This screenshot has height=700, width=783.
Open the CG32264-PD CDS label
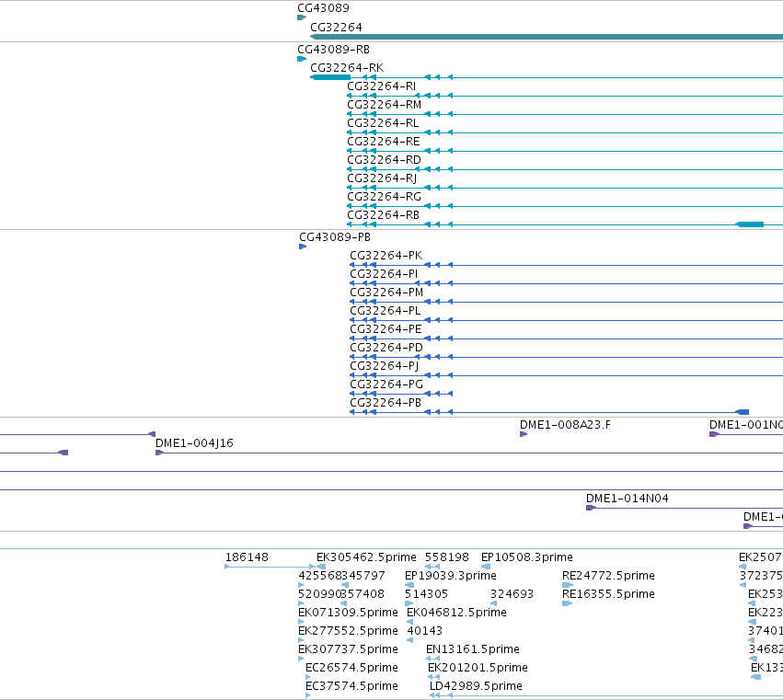click(386, 348)
